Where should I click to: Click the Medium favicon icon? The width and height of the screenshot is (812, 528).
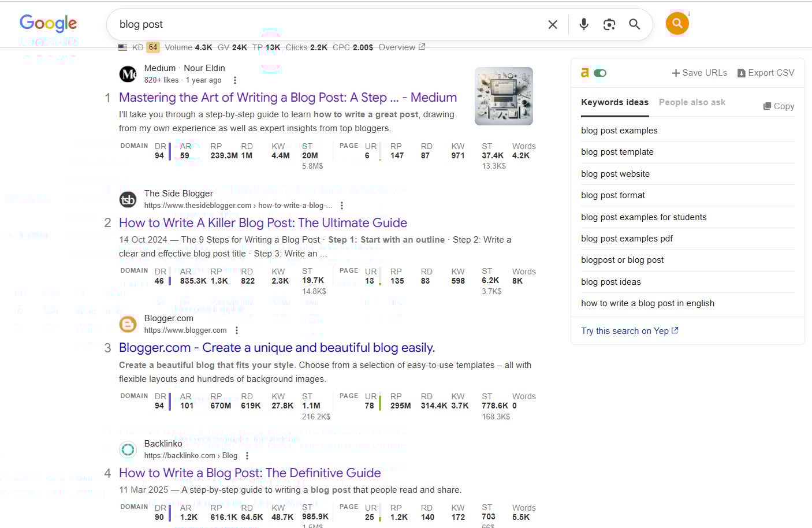[x=128, y=74]
